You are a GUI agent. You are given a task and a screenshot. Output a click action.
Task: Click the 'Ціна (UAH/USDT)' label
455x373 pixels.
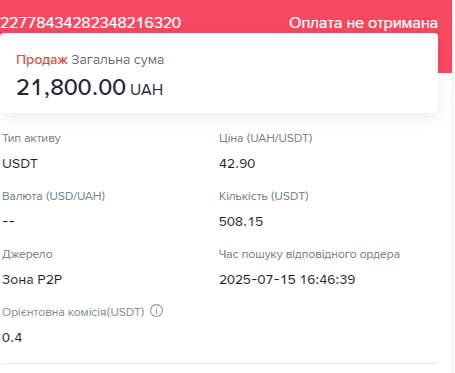[x=266, y=138]
